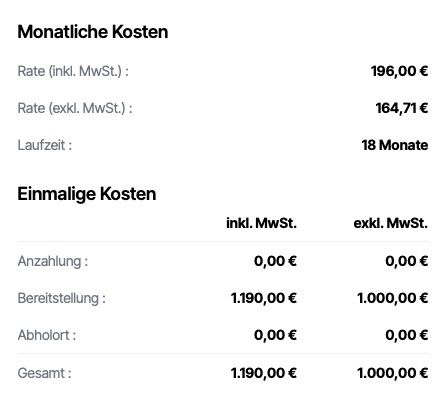Select Bereitstellung amount 1.190,00 €
The image size is (440, 404).
click(264, 298)
